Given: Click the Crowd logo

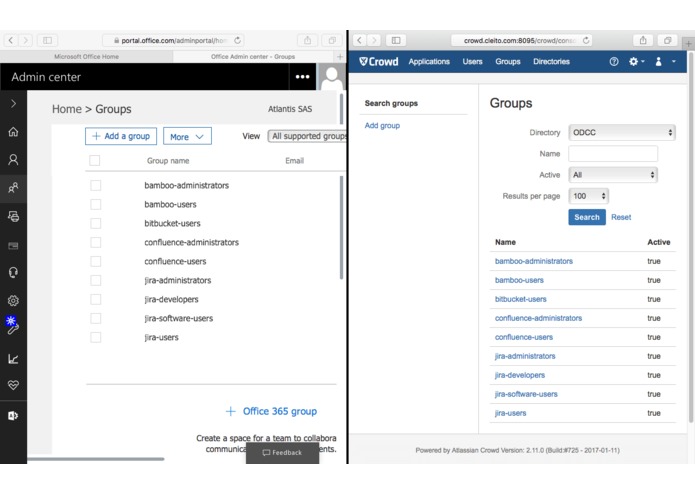Looking at the screenshot, I should point(379,62).
